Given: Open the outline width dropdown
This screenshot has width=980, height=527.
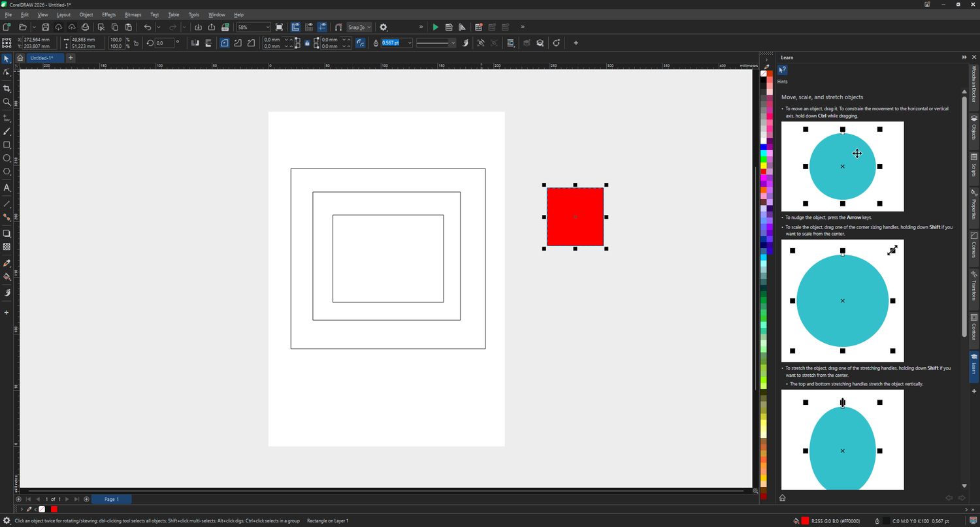Looking at the screenshot, I should tap(410, 43).
